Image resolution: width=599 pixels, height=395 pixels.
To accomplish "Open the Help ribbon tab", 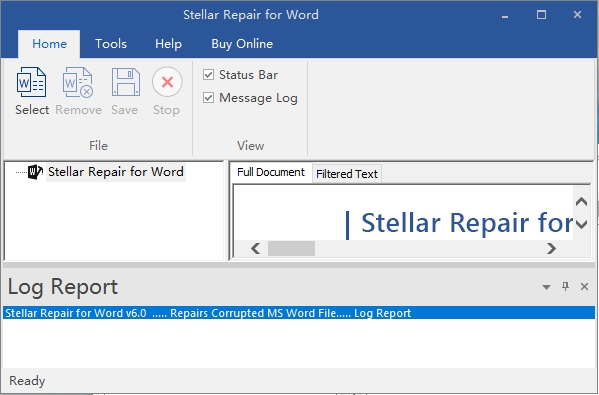I will [x=168, y=44].
